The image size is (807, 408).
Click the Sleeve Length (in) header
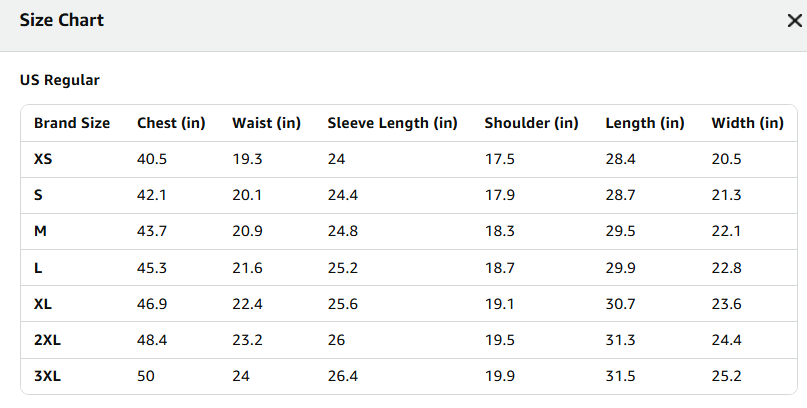[392, 123]
